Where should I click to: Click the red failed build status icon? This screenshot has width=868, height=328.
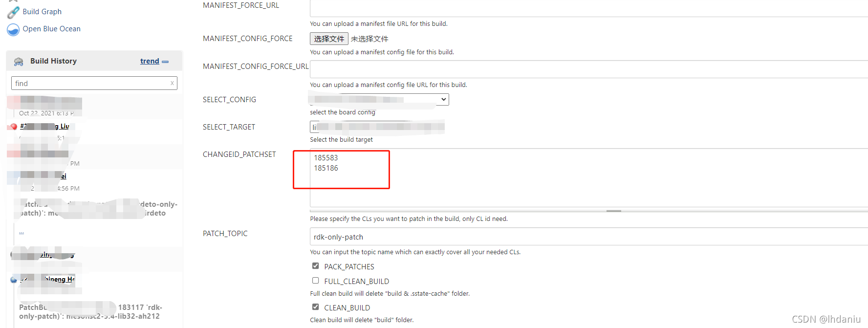click(13, 127)
